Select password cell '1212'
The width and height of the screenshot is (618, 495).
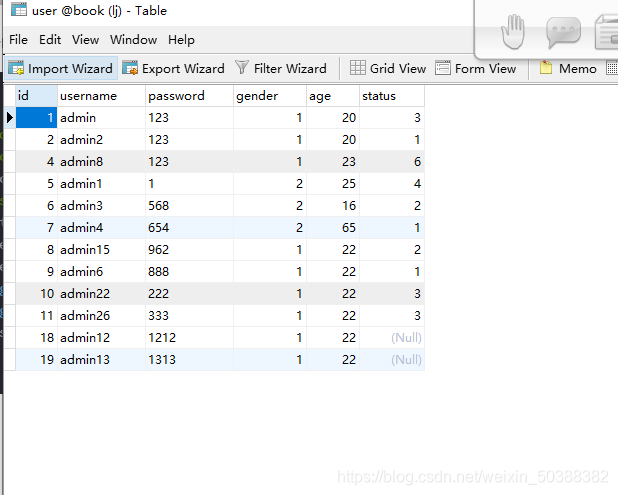tap(190, 338)
